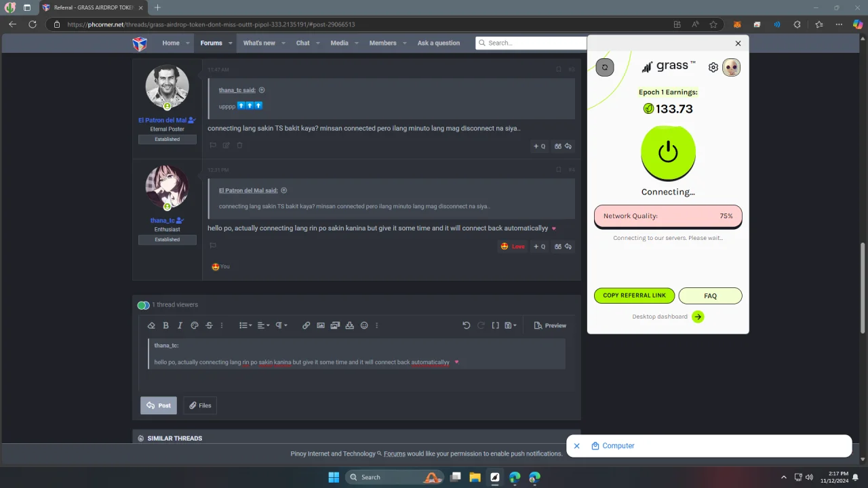Expand the Members dropdown arrow

[x=405, y=43]
